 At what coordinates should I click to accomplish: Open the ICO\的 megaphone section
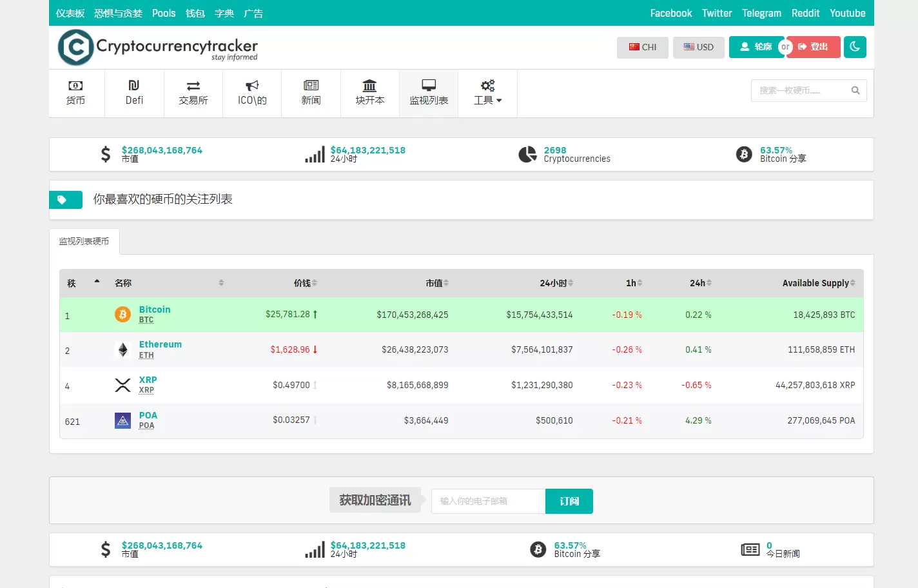tap(252, 93)
